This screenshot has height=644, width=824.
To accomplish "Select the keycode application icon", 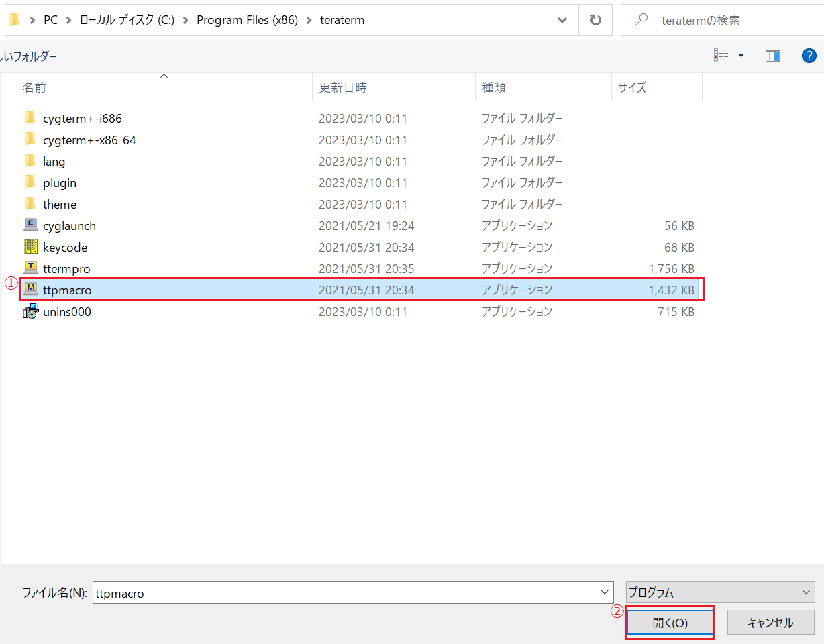I will 31,247.
